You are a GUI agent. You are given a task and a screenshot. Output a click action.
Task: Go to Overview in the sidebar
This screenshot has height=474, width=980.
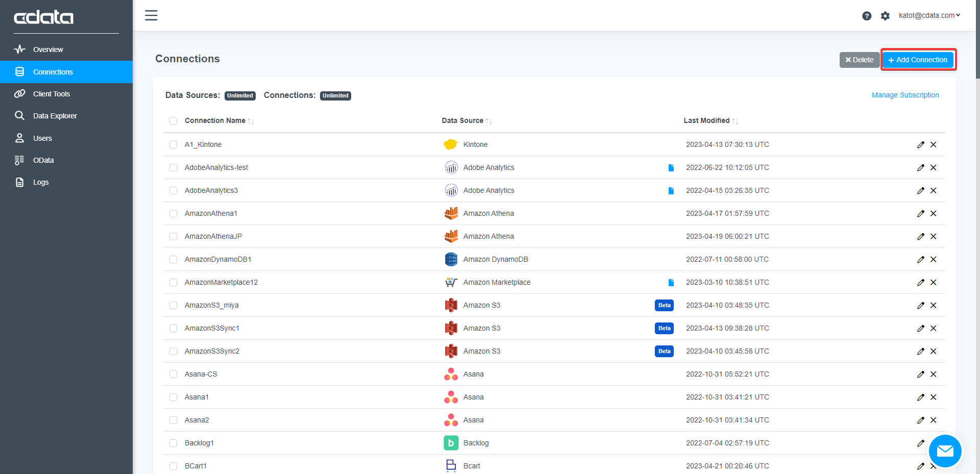[66, 49]
